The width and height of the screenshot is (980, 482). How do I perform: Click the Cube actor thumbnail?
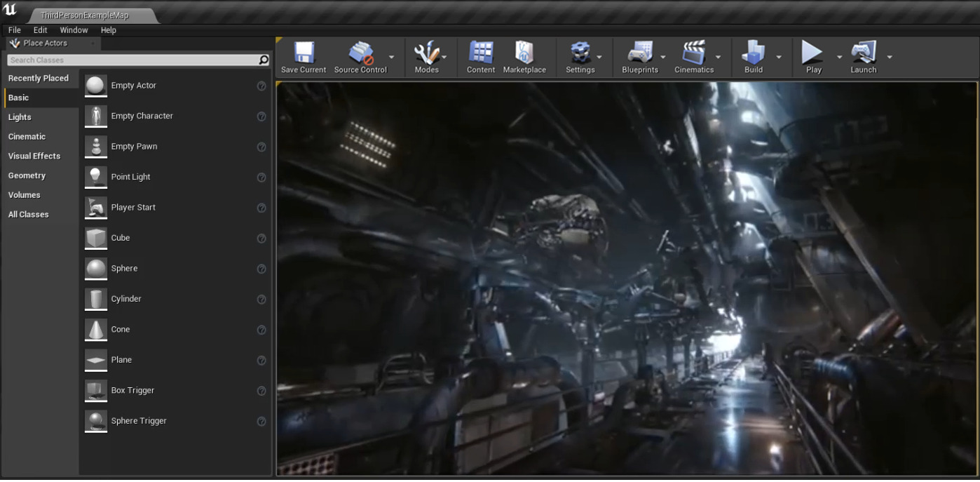click(96, 238)
